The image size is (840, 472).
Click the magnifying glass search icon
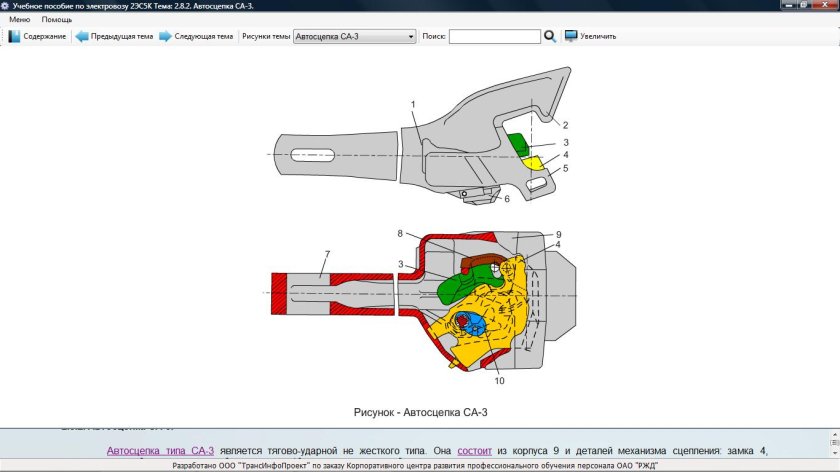(550, 36)
